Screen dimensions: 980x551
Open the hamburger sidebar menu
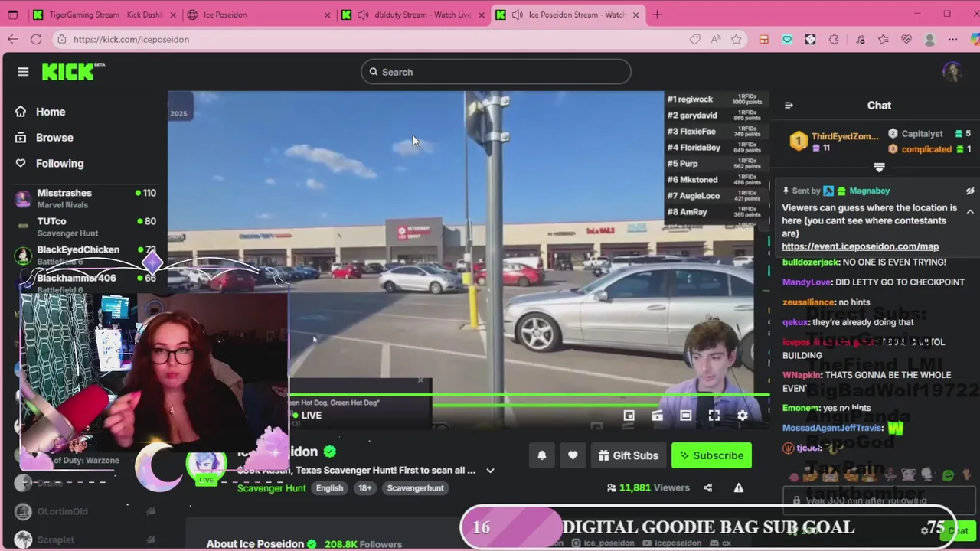click(23, 72)
